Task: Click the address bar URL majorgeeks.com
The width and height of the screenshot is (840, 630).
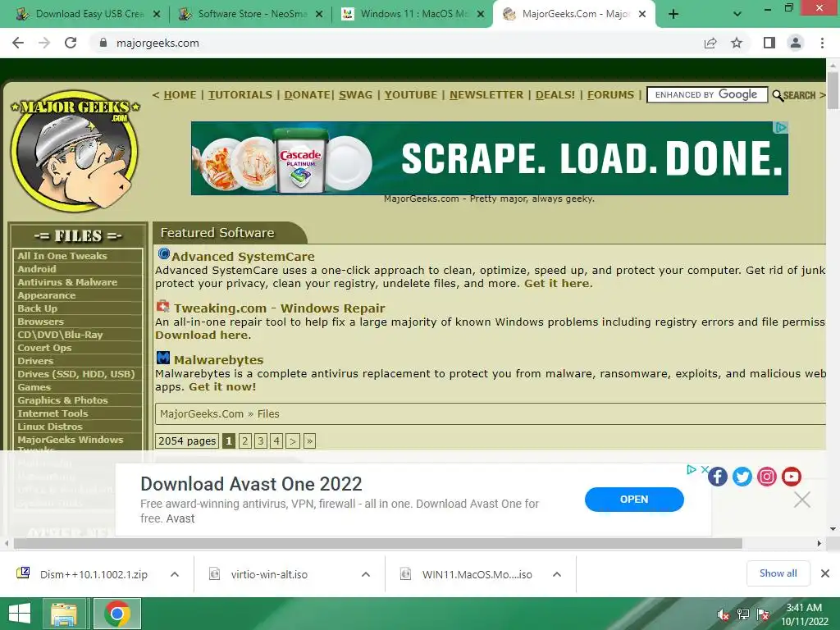Action: pyautogui.click(x=157, y=43)
